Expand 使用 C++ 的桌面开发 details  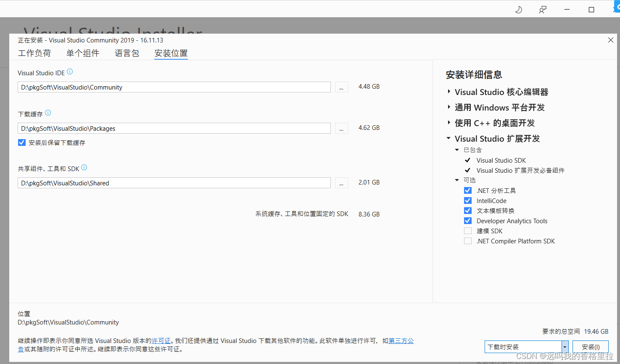[449, 123]
